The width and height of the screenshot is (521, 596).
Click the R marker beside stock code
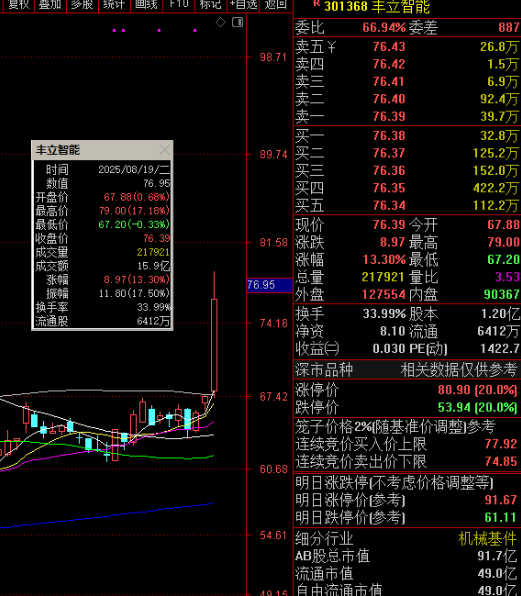(316, 3)
